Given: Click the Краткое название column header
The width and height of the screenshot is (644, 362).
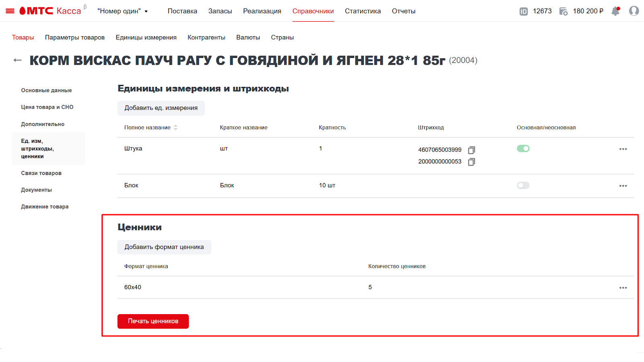Looking at the screenshot, I should coord(244,128).
